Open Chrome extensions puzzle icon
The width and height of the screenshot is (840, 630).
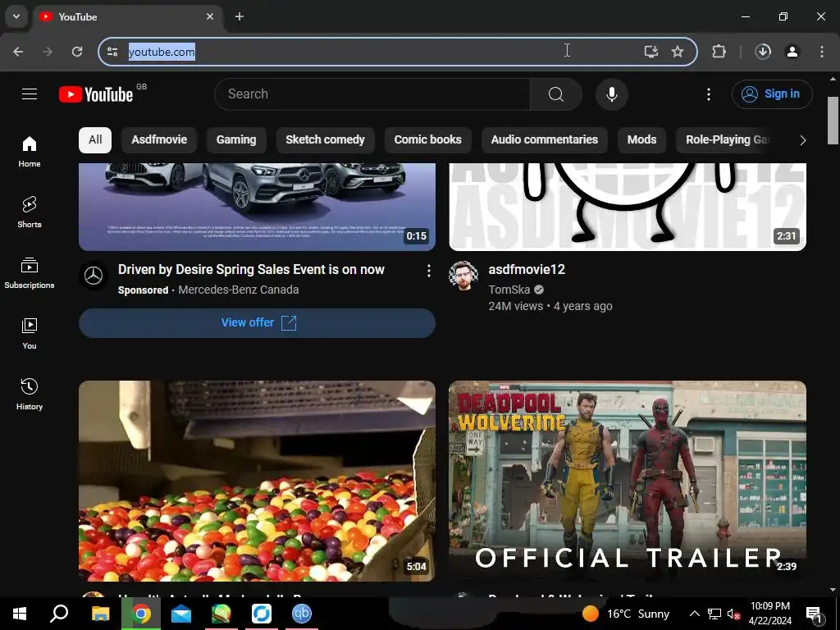pyautogui.click(x=719, y=52)
